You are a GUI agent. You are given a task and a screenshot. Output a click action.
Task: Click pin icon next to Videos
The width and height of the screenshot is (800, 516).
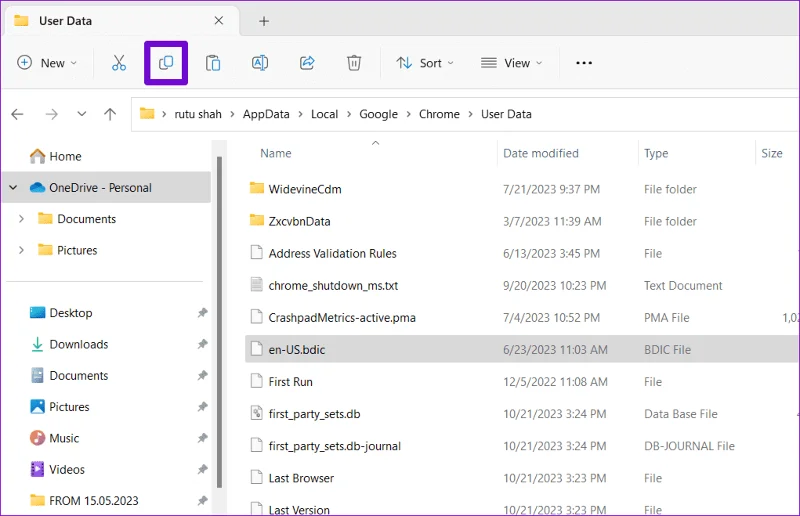203,469
